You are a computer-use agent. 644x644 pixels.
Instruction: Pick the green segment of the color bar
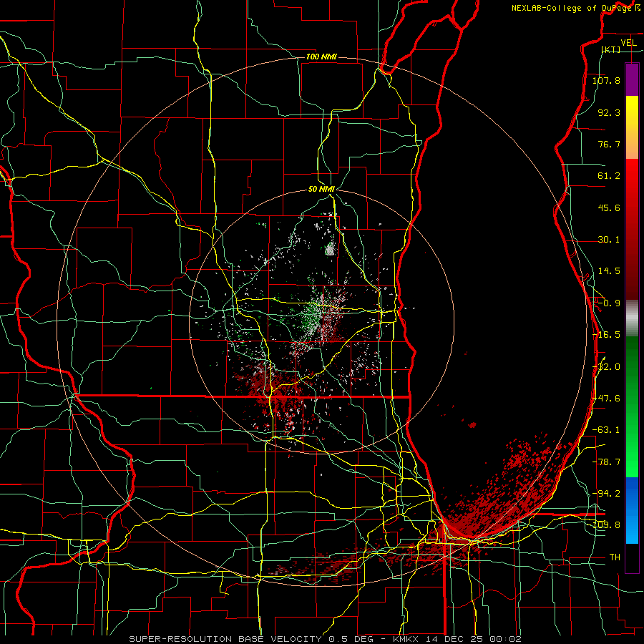point(632,406)
